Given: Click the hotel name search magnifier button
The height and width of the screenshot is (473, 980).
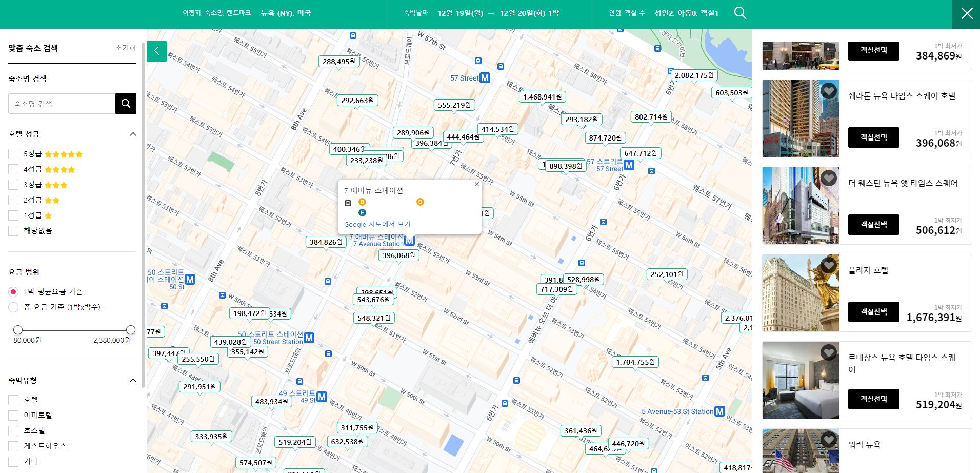Looking at the screenshot, I should coord(126,104).
